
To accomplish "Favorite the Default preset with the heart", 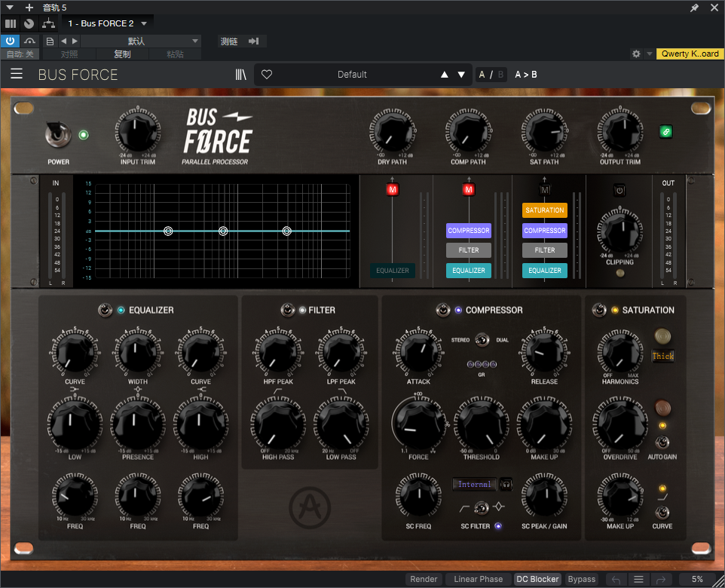I will 267,75.
